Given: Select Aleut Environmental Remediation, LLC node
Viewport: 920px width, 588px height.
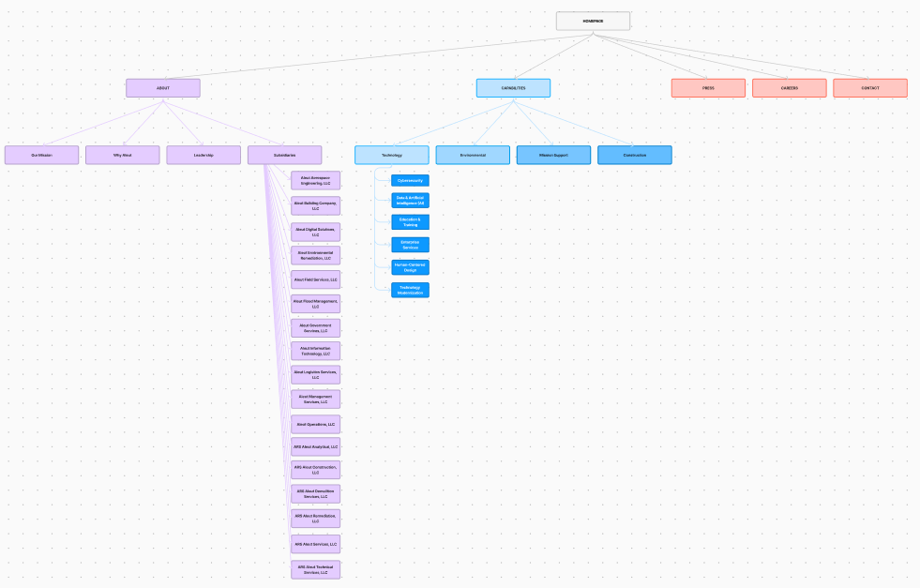Looking at the screenshot, I should click(x=316, y=255).
